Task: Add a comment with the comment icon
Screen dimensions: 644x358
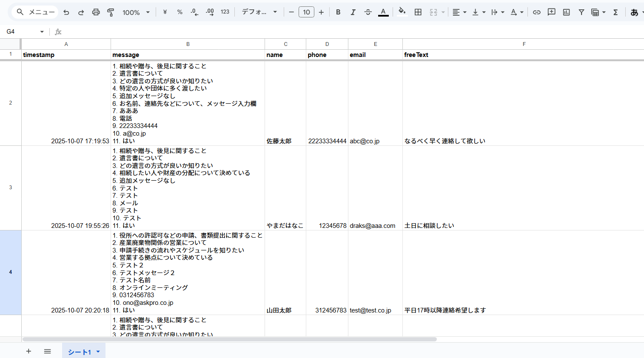Action: (x=552, y=12)
